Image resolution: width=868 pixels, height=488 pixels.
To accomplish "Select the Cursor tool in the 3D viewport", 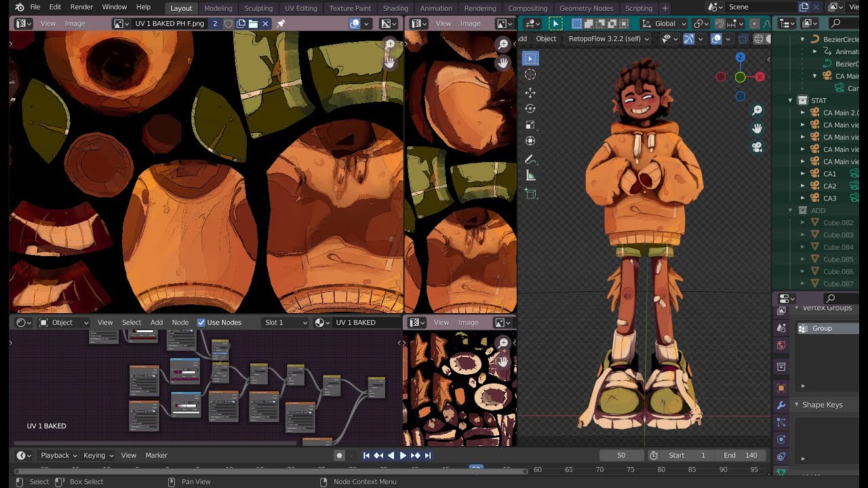I will pos(530,75).
